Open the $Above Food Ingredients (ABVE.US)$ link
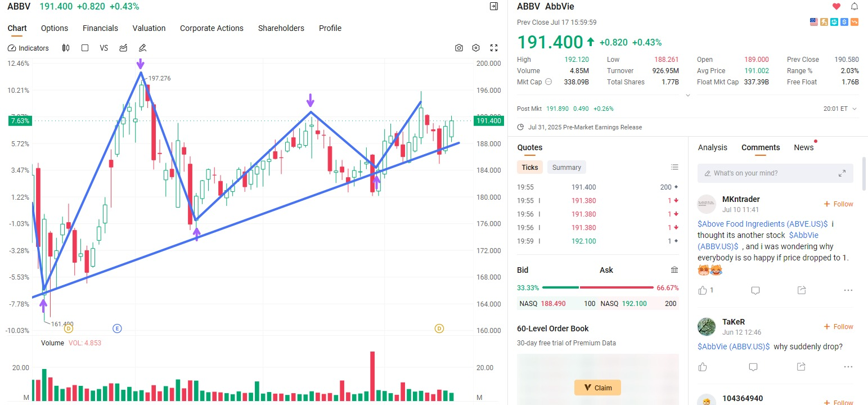 click(x=763, y=224)
